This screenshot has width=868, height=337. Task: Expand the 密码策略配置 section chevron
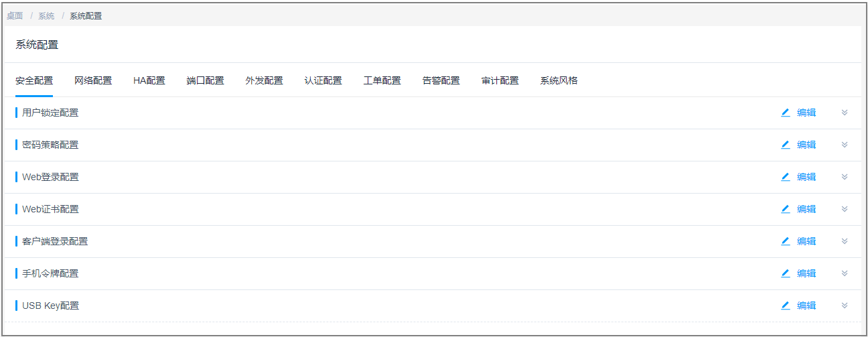point(845,145)
